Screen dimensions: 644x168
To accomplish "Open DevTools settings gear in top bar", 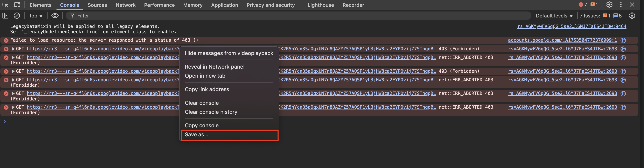I will pyautogui.click(x=609, y=5).
